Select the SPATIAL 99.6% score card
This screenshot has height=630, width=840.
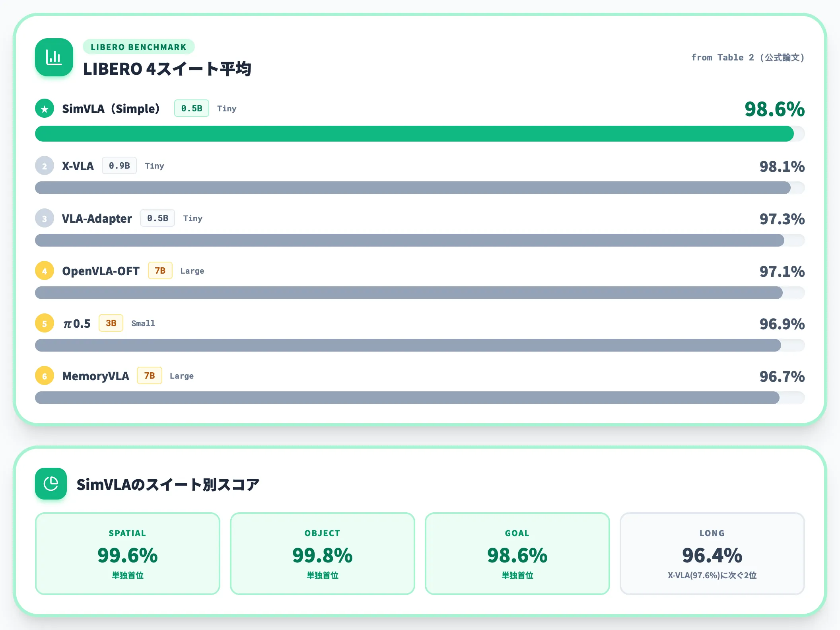point(128,554)
